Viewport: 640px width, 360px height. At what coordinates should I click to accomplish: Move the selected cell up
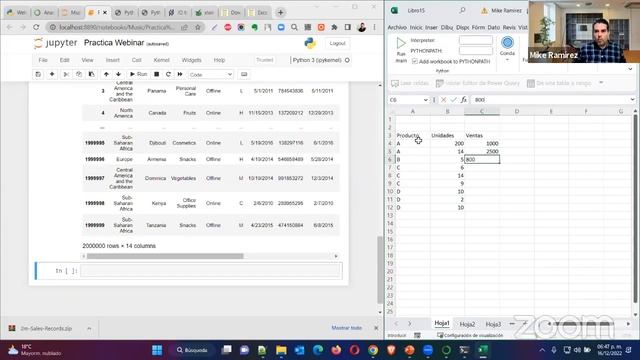pyautogui.click(x=106, y=74)
